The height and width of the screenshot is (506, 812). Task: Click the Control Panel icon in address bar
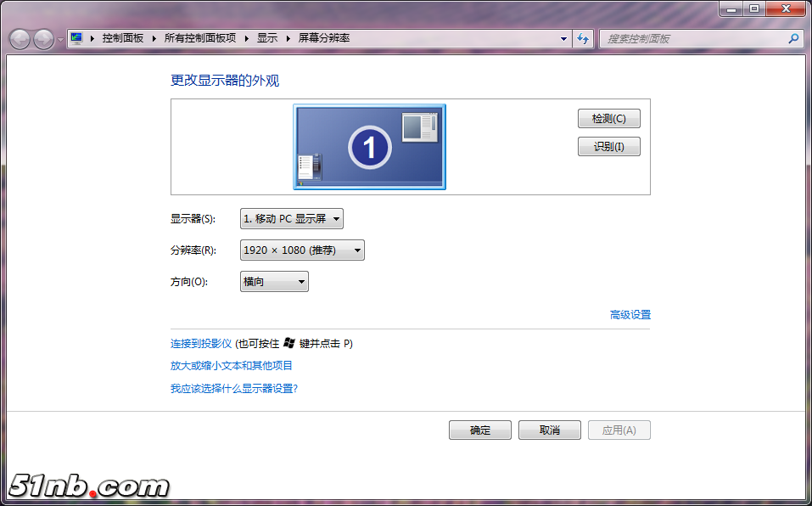pyautogui.click(x=76, y=38)
